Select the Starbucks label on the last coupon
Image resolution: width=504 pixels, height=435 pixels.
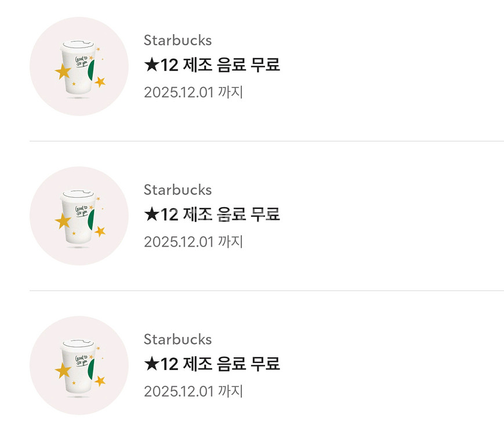click(177, 339)
